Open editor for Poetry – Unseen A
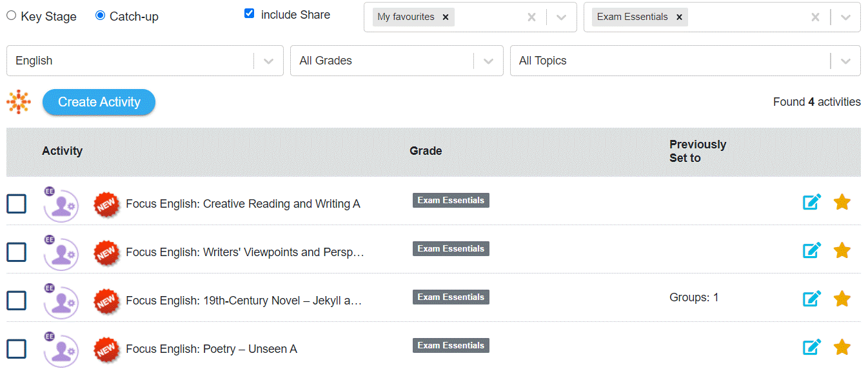The image size is (868, 369). click(x=812, y=348)
